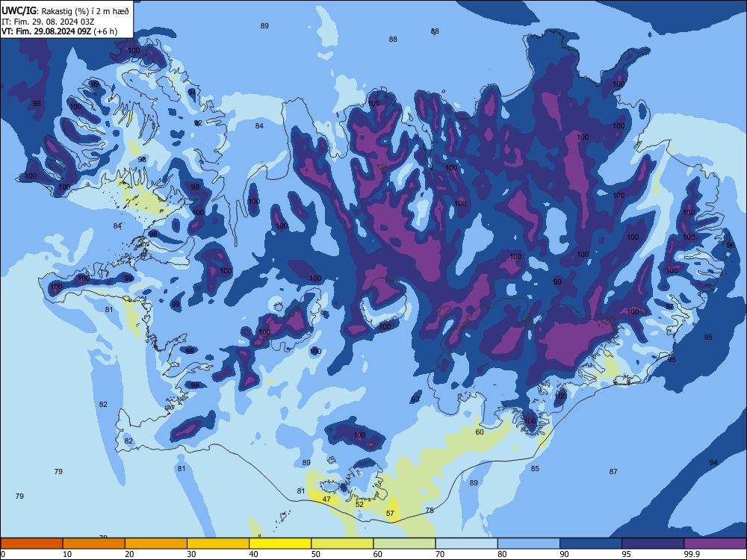The height and width of the screenshot is (560, 747).
Task: Click the humidity value 52 on the map
Action: [359, 504]
